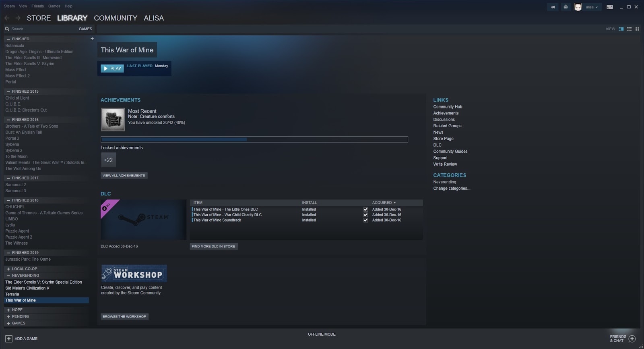This screenshot has height=349, width=644.
Task: Click the DLC Steam logo thumbnail
Action: click(143, 220)
